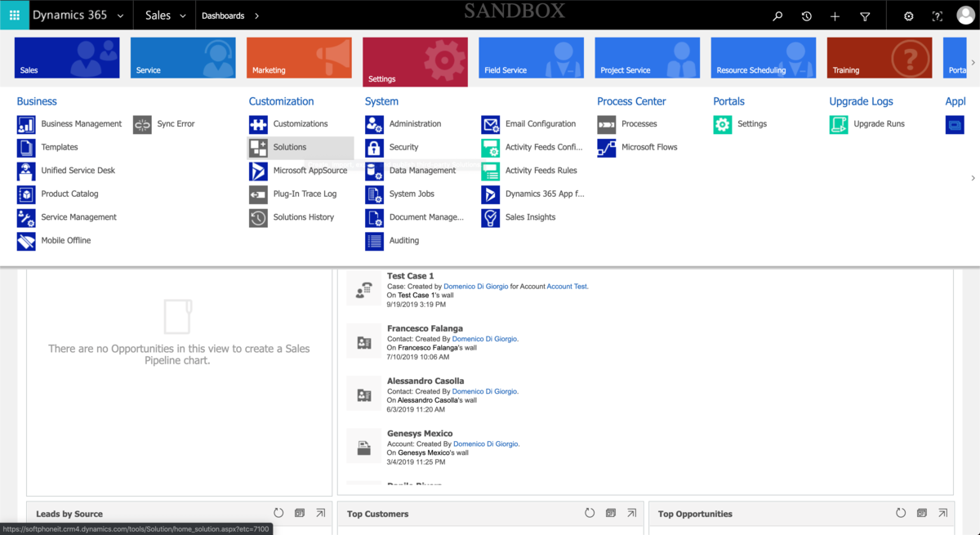Refresh the Leads by Source chart
The height and width of the screenshot is (535, 980).
[x=278, y=513]
